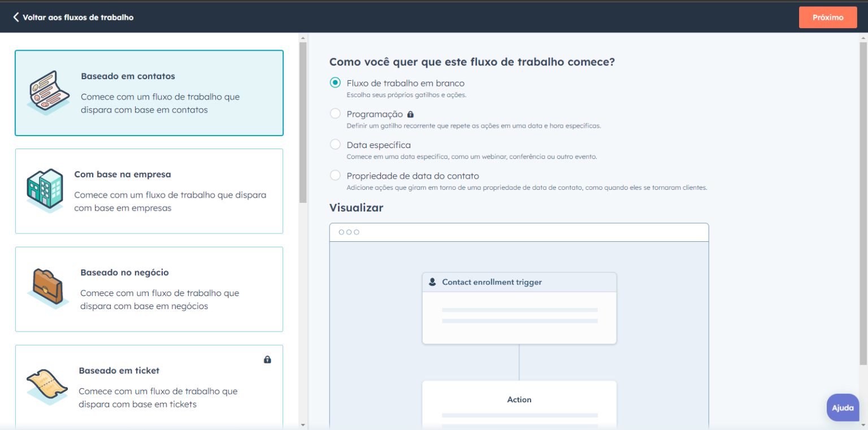Click the lock icon next to 'Programação'
This screenshot has height=430, width=868.
pos(410,114)
